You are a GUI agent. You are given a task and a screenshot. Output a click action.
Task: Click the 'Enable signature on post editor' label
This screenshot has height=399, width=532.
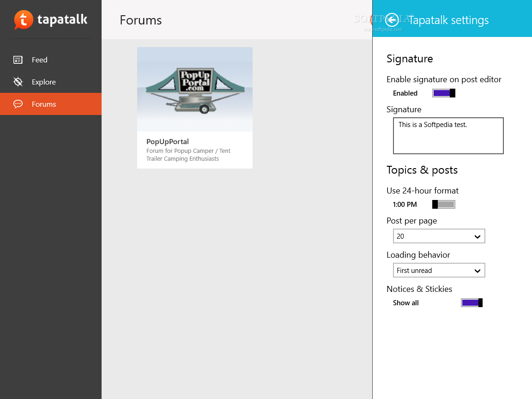click(444, 79)
